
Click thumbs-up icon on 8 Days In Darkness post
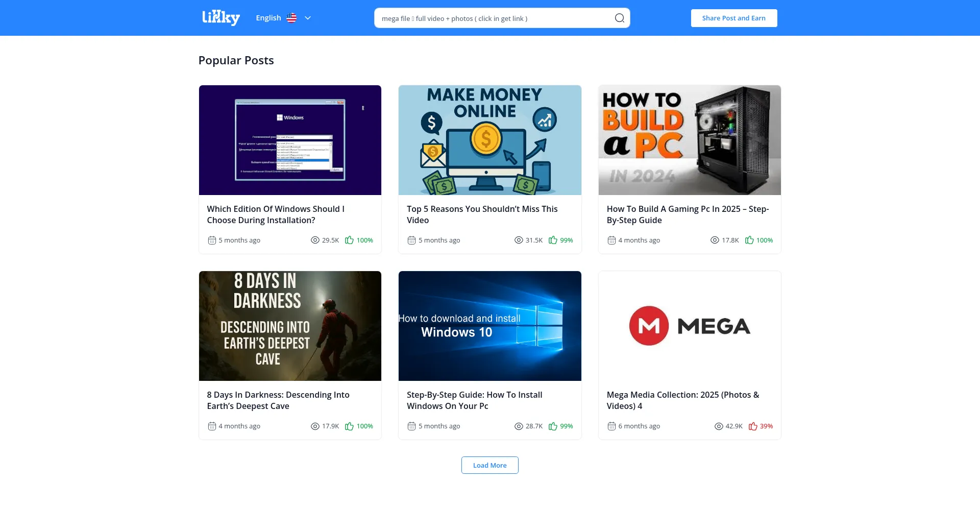click(349, 426)
